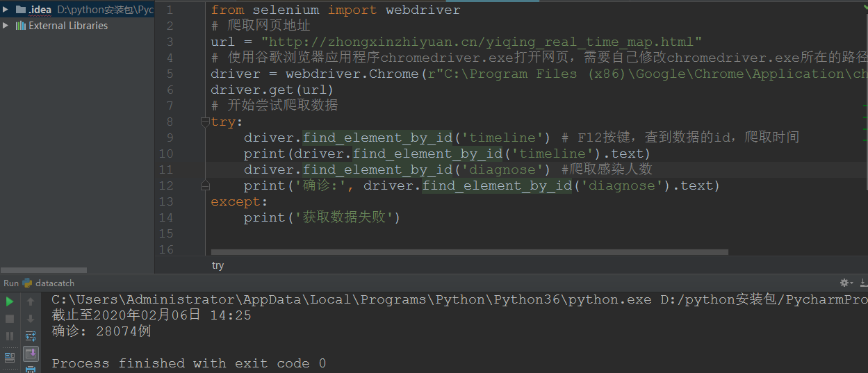
Task: Click python.exe path in console output
Action: (x=352, y=299)
